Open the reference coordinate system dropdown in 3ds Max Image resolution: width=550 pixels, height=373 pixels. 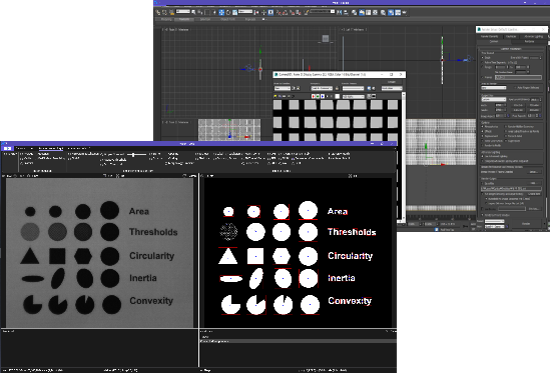(245, 11)
